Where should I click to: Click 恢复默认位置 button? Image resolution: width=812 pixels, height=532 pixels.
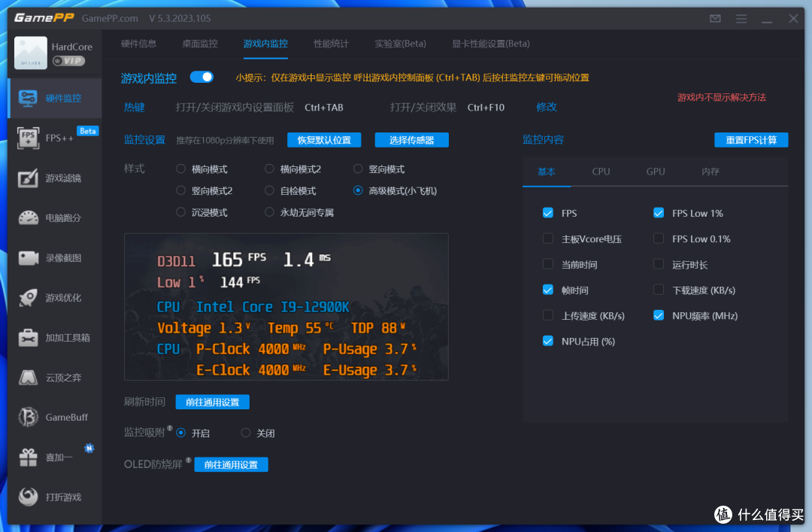click(x=324, y=140)
